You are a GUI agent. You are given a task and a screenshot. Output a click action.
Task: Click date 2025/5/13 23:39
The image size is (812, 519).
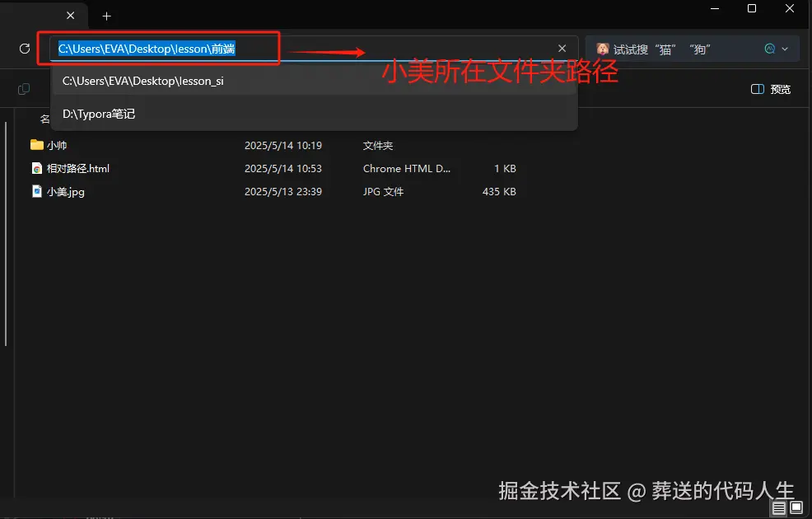point(283,192)
